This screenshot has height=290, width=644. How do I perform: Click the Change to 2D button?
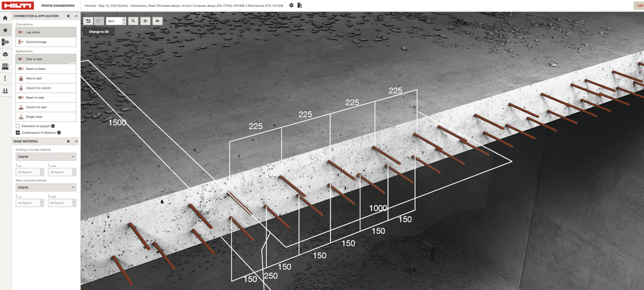pyautogui.click(x=99, y=32)
